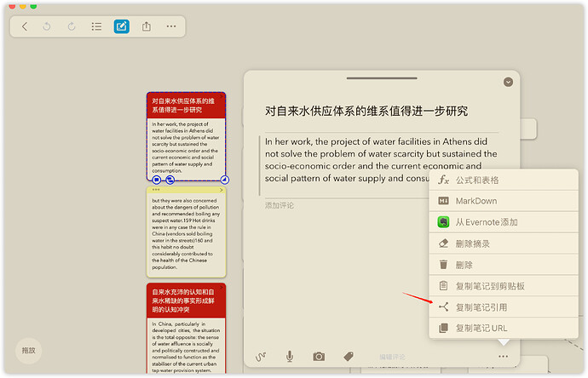
Task: Open the outline list view icon
Action: (x=96, y=26)
